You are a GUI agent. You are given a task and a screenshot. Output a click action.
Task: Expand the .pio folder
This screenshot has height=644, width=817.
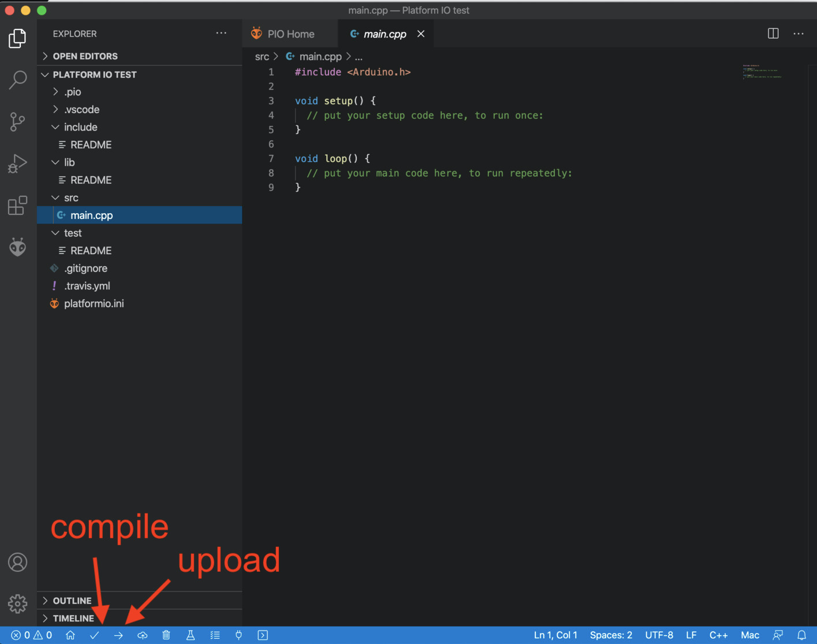(x=139, y=92)
